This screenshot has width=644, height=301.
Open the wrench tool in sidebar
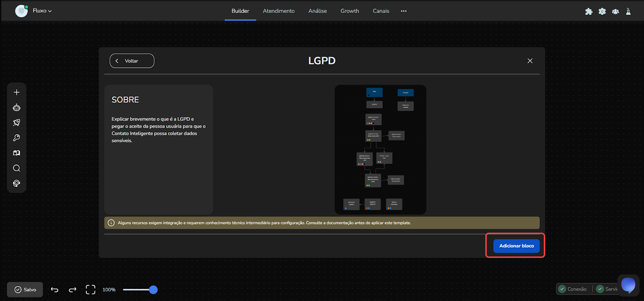pyautogui.click(x=17, y=138)
